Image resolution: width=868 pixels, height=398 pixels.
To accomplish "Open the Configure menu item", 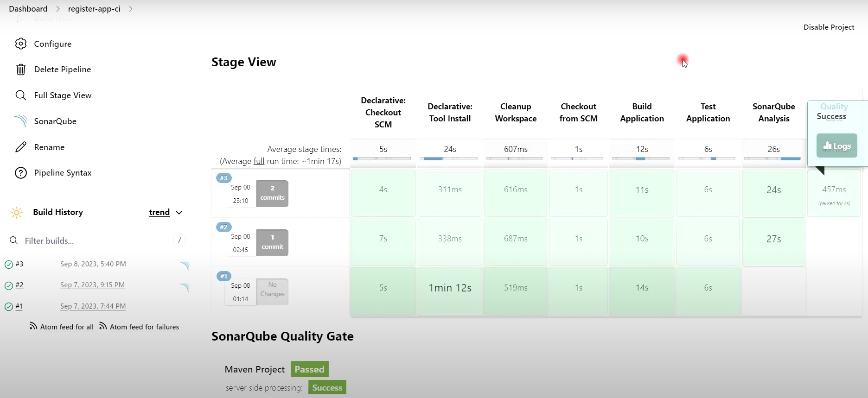I will pyautogui.click(x=53, y=44).
